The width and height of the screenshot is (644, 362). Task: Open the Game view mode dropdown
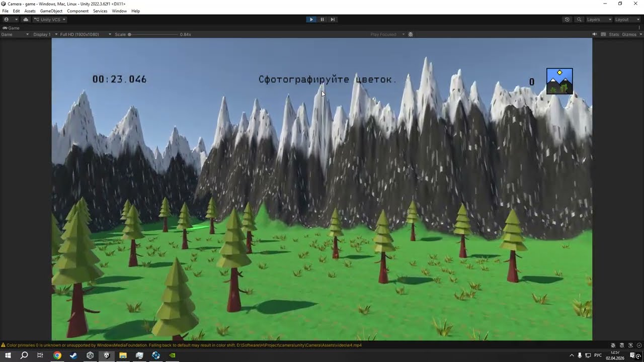(x=15, y=35)
